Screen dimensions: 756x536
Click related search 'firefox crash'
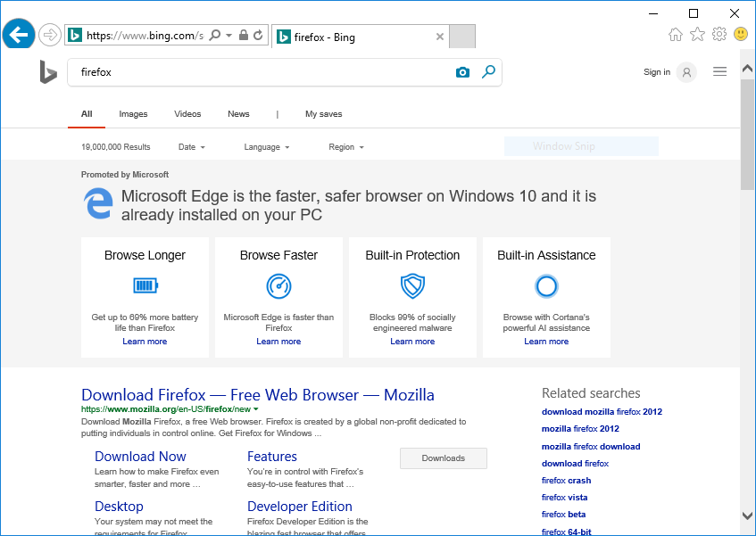566,480
